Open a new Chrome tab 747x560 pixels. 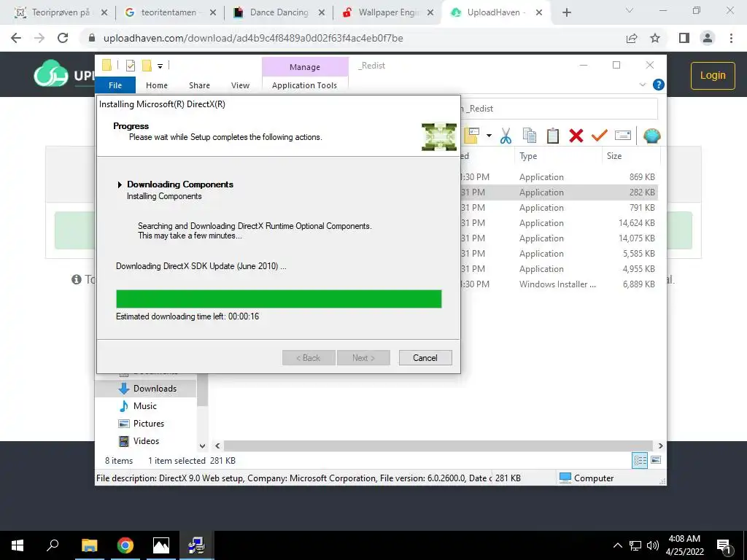566,12
